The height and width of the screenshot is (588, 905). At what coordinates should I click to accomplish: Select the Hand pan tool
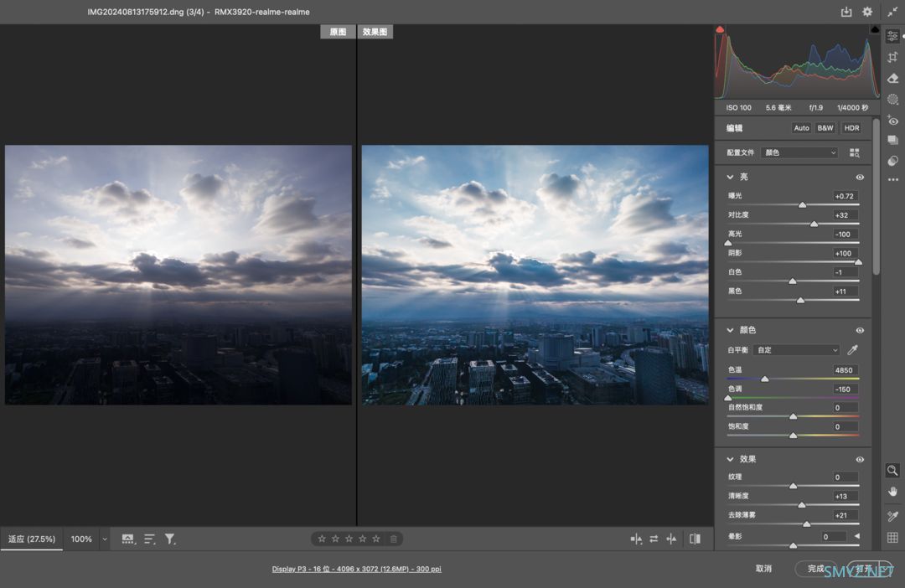892,492
